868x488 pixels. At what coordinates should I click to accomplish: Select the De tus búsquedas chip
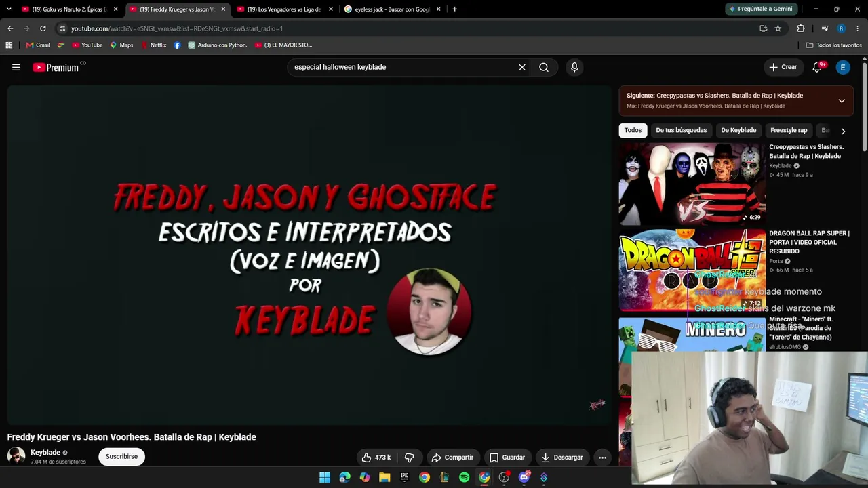tap(682, 130)
